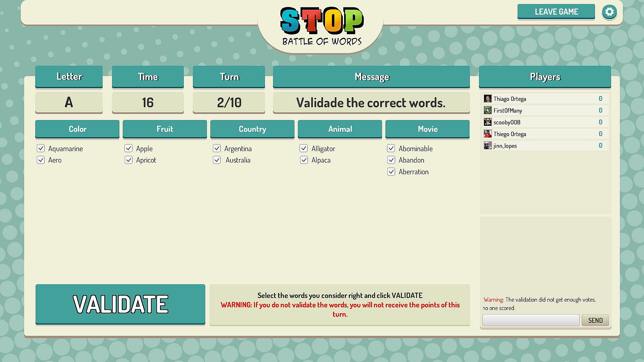
Task: Focus the chat message input field
Action: click(x=531, y=320)
